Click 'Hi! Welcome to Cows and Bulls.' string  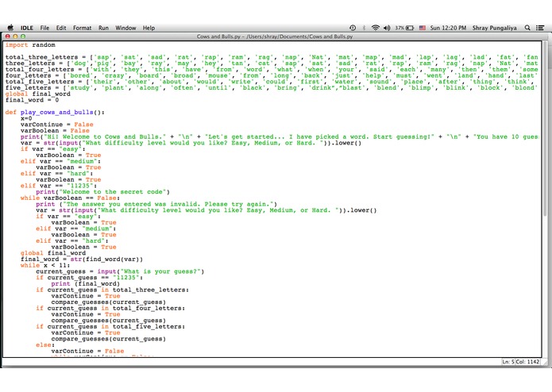[x=105, y=136]
